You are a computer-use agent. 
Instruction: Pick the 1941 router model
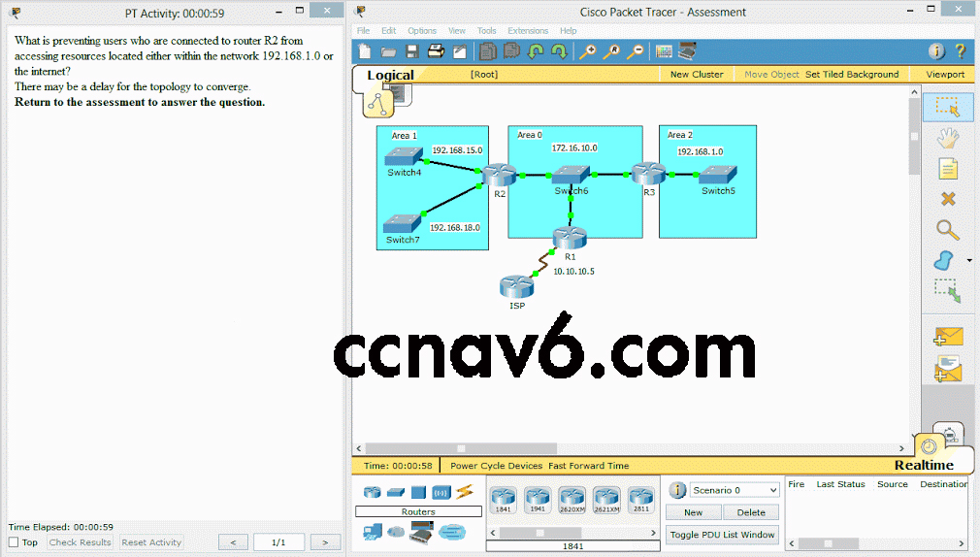click(538, 500)
